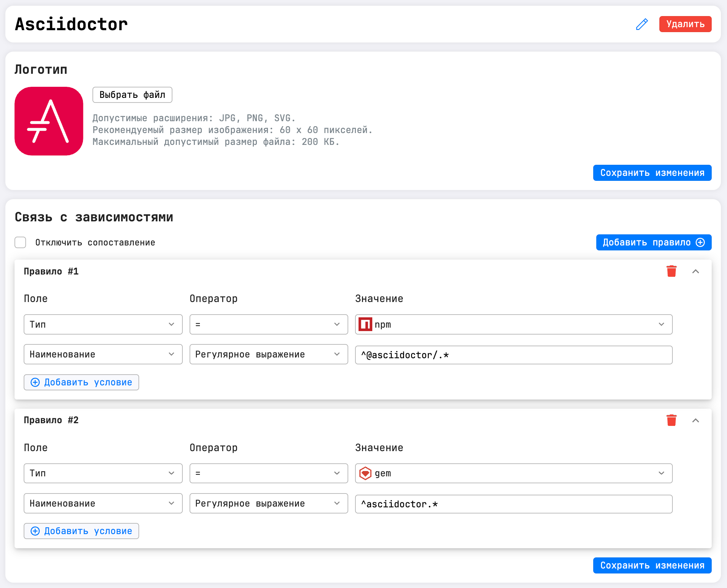Delete Asciidoctor with the Удалить button
Screen dimensions: 727x588
coord(685,24)
